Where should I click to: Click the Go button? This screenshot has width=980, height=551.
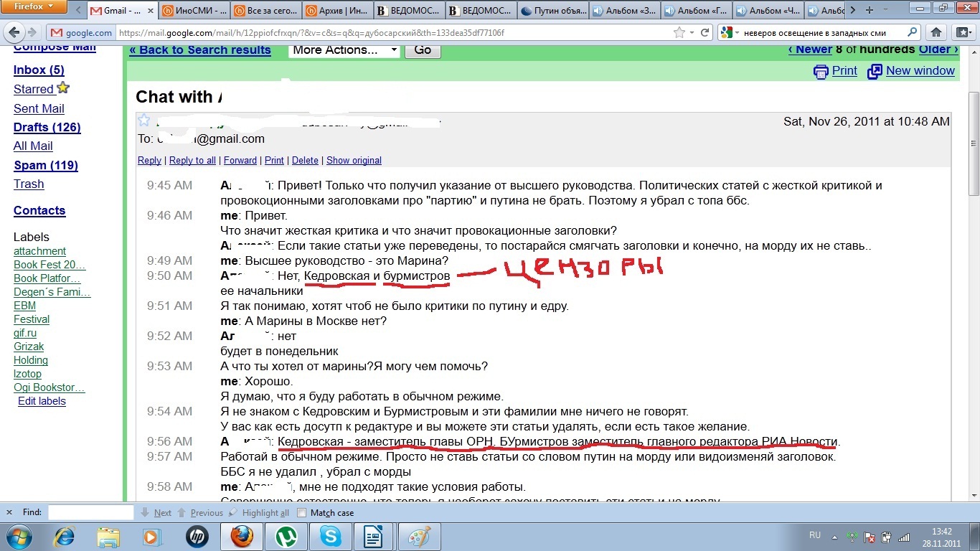pos(423,50)
